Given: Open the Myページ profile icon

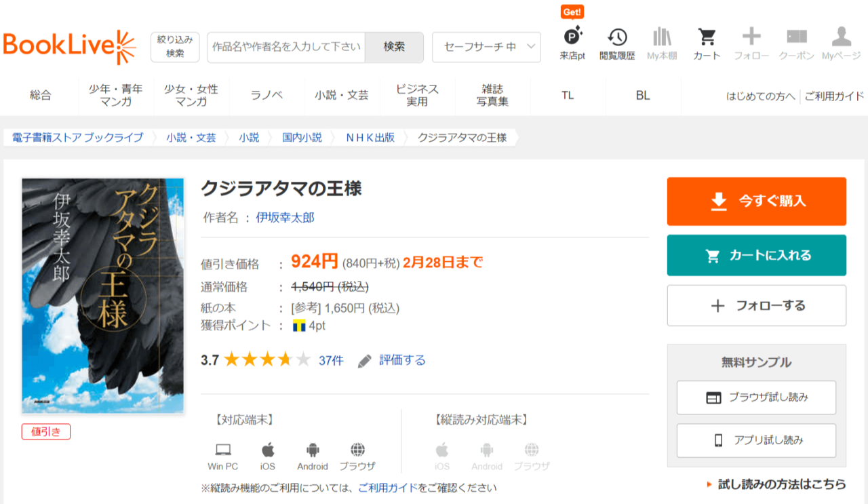Looking at the screenshot, I should [841, 37].
